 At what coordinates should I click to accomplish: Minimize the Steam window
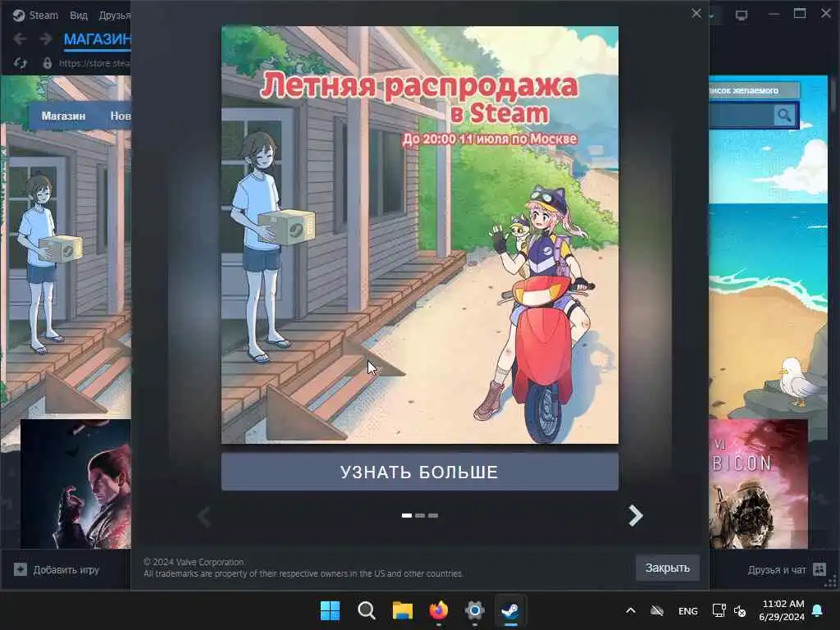(774, 15)
